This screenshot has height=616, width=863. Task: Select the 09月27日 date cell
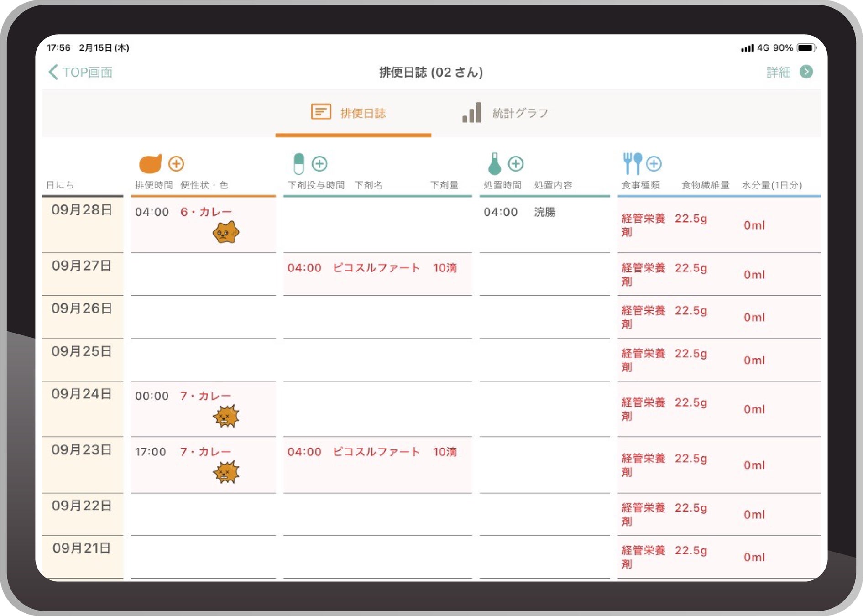click(83, 274)
